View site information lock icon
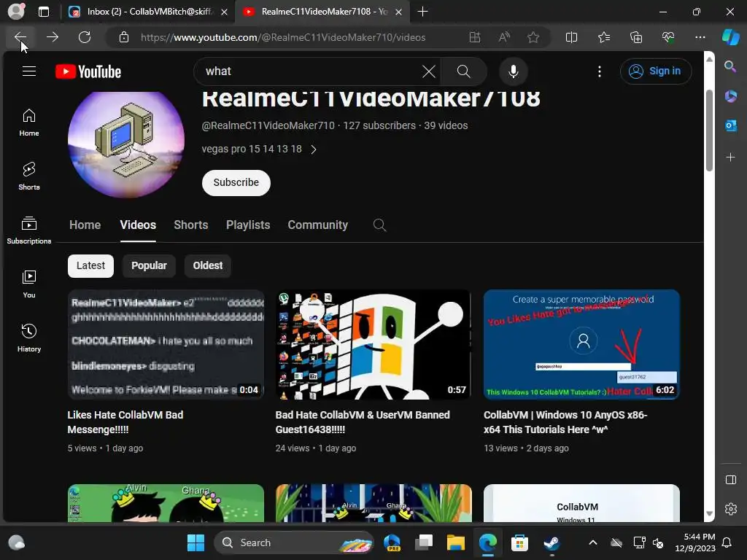747x560 pixels. (x=124, y=37)
